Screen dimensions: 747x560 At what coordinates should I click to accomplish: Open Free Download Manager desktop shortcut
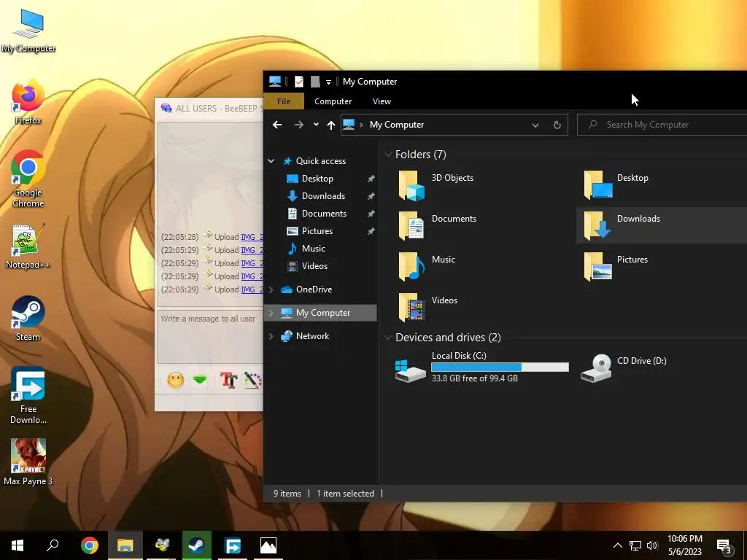click(x=28, y=395)
